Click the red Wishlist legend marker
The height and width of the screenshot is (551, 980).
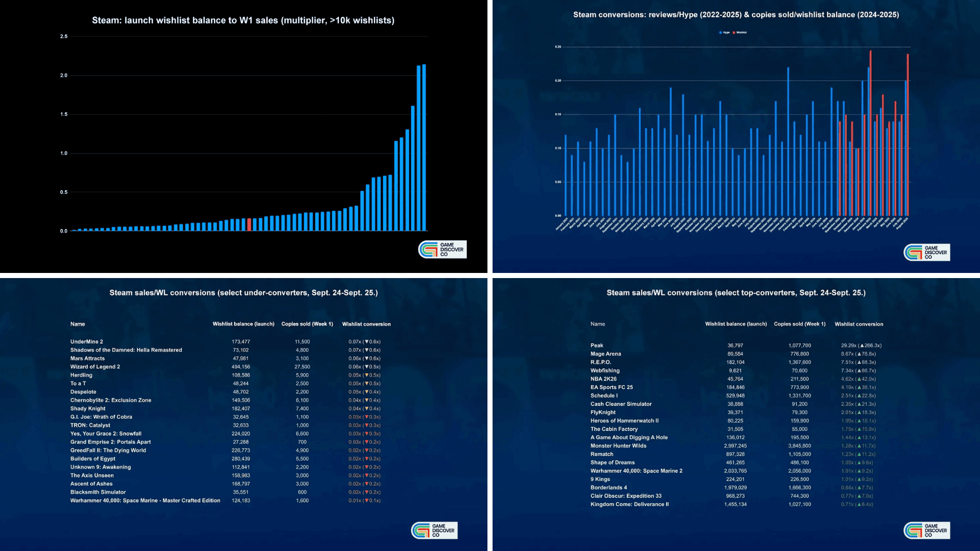pos(734,33)
